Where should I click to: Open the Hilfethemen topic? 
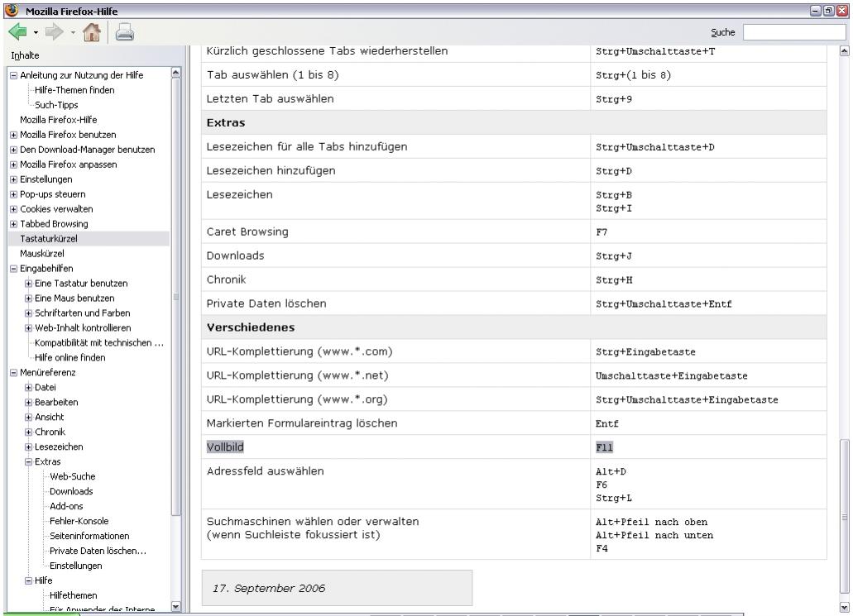[74, 595]
